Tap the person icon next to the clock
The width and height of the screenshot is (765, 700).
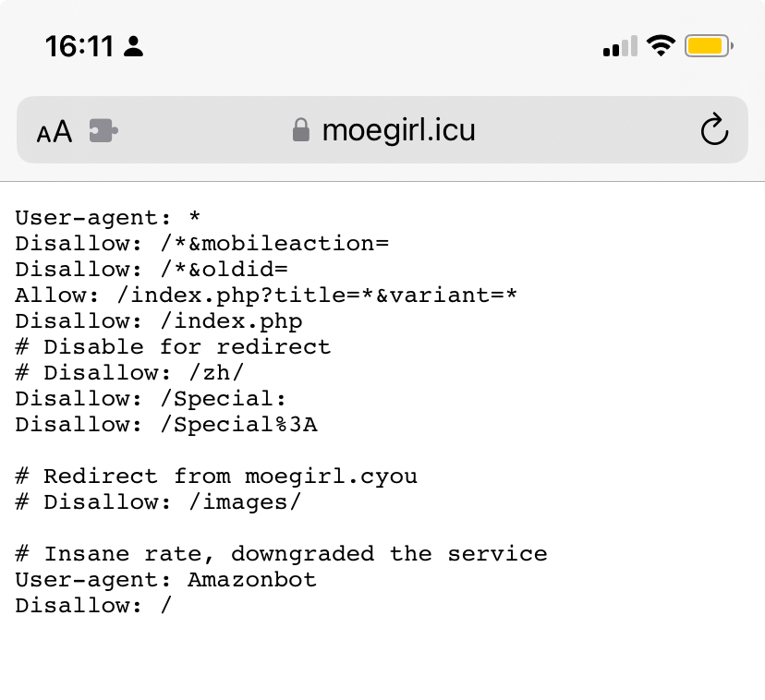click(134, 46)
